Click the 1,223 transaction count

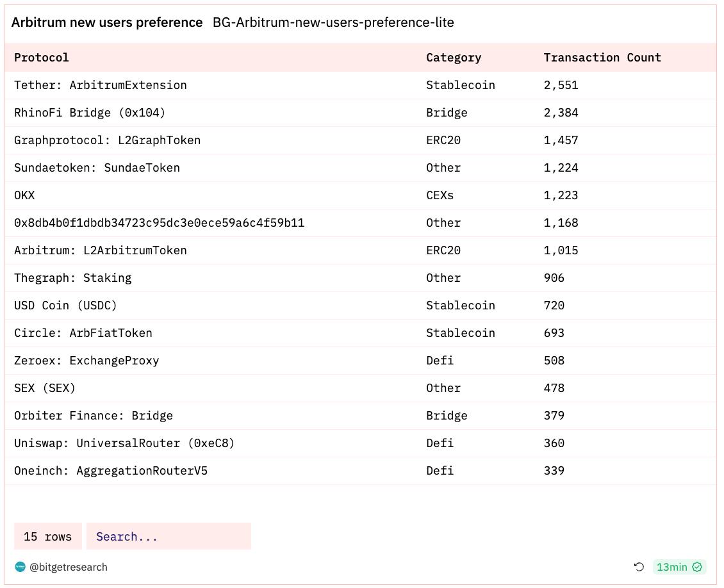click(561, 195)
